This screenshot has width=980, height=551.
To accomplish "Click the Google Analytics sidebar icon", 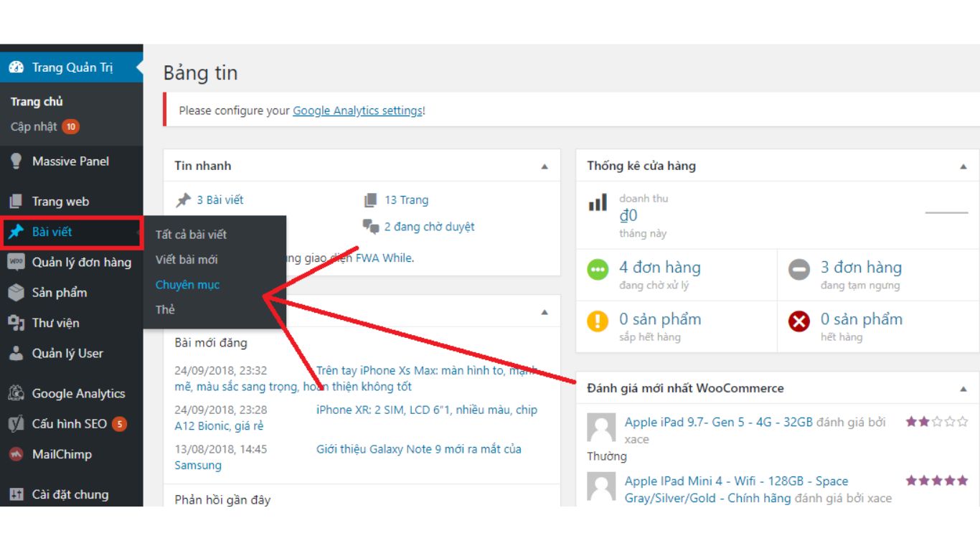I will (16, 393).
